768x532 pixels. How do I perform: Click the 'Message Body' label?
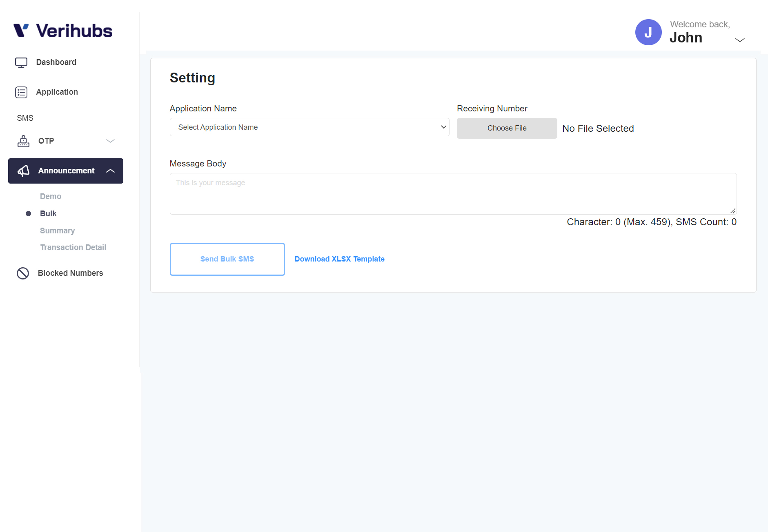pyautogui.click(x=198, y=164)
